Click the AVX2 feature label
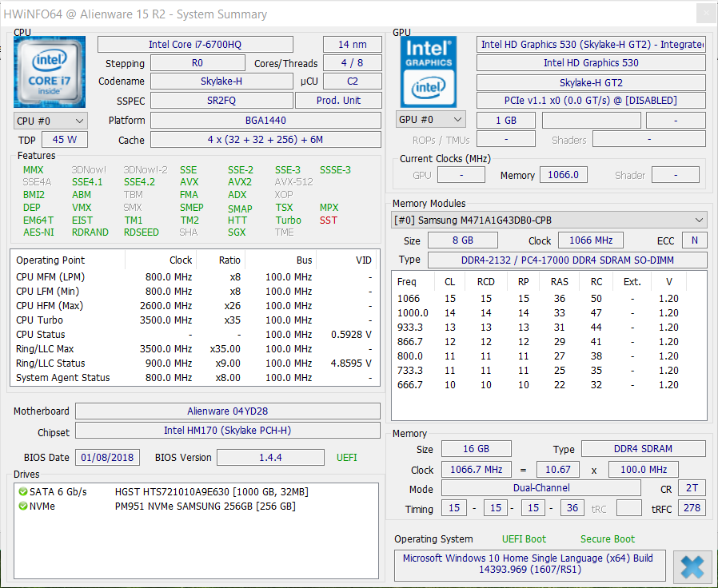The height and width of the screenshot is (588, 718). (238, 182)
